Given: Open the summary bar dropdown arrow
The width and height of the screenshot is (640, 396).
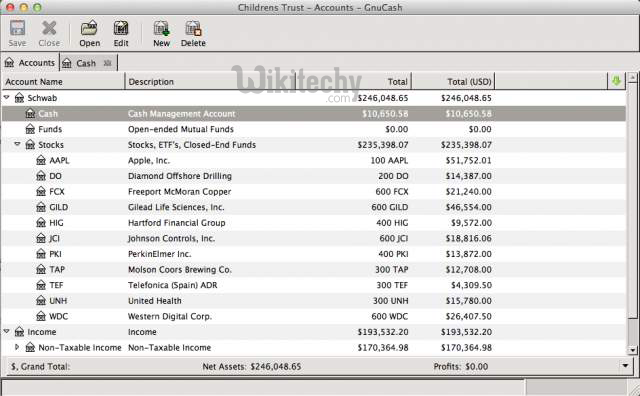Looking at the screenshot, I should [625, 366].
